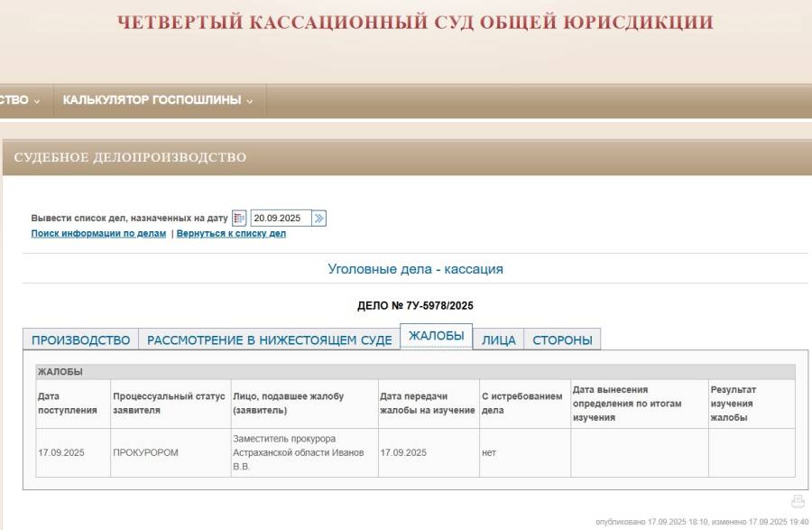Click the опубликовано 17.09.2025 timestamp text
Image resolution: width=812 pixels, height=530 pixels.
point(702,522)
